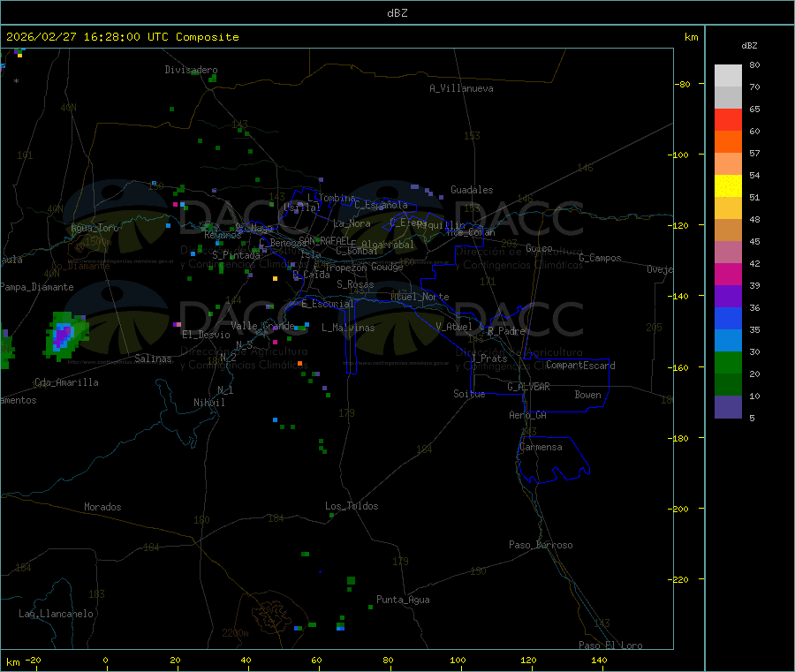The width and height of the screenshot is (795, 672).
Task: Click the Punta_Agua label
Action: 403,600
